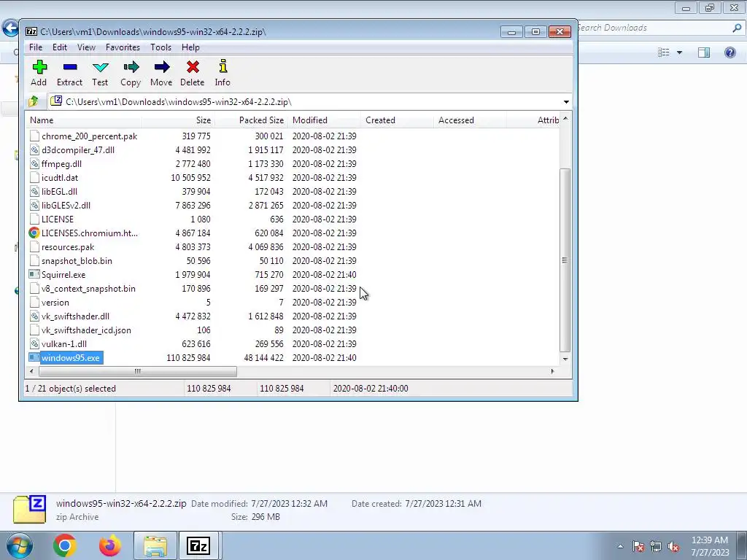Click the Extract toolbar icon

70,67
